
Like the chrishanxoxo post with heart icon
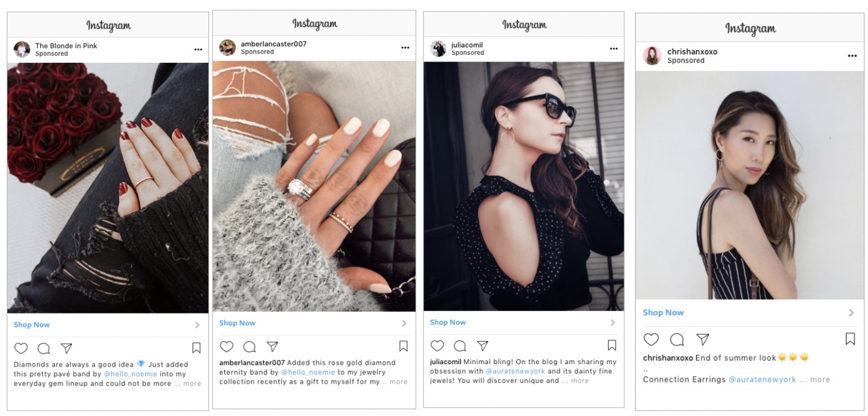(651, 339)
